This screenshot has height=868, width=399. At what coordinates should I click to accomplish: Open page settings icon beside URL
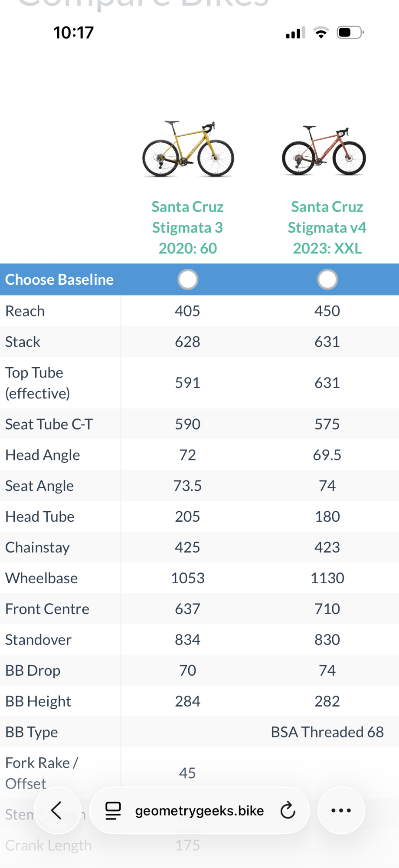coord(113,810)
